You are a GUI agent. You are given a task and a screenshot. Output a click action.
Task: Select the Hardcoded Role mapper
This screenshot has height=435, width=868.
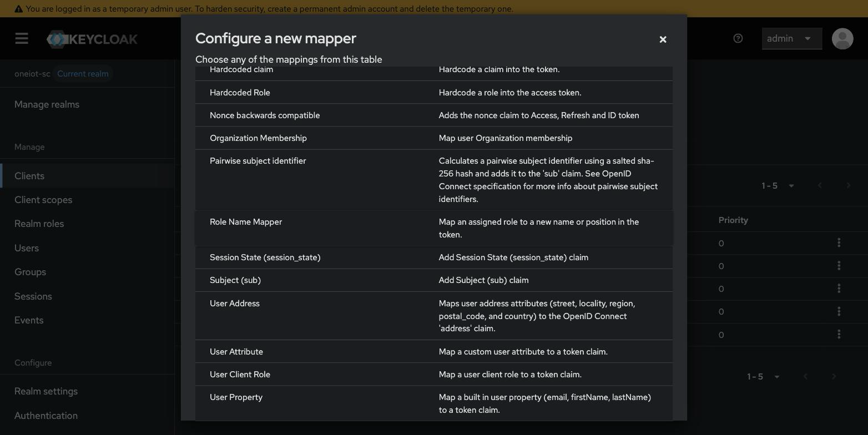point(434,92)
